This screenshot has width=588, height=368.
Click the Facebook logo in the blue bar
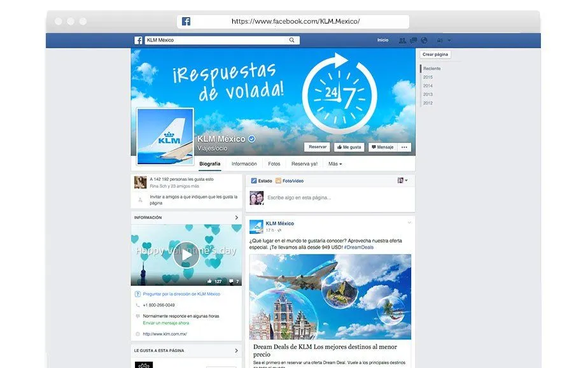coord(138,40)
